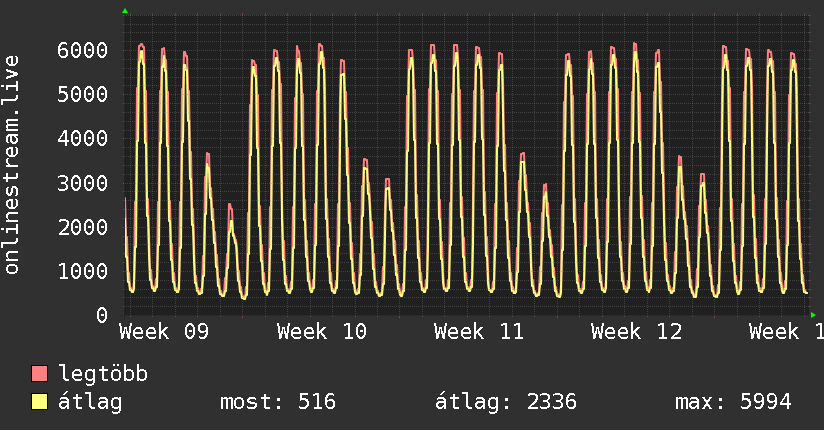Click the pink legtöbb legend swatch
Image resolution: width=824 pixels, height=430 pixels.
(39, 373)
